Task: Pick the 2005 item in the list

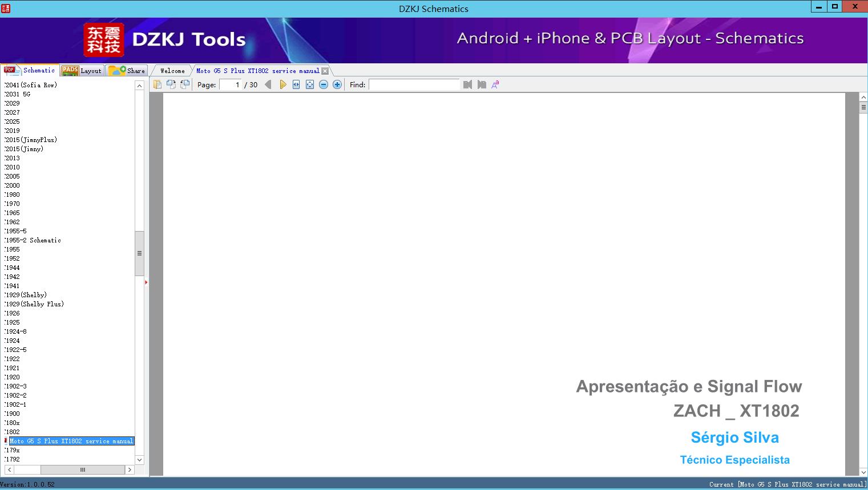Action: pyautogui.click(x=12, y=176)
